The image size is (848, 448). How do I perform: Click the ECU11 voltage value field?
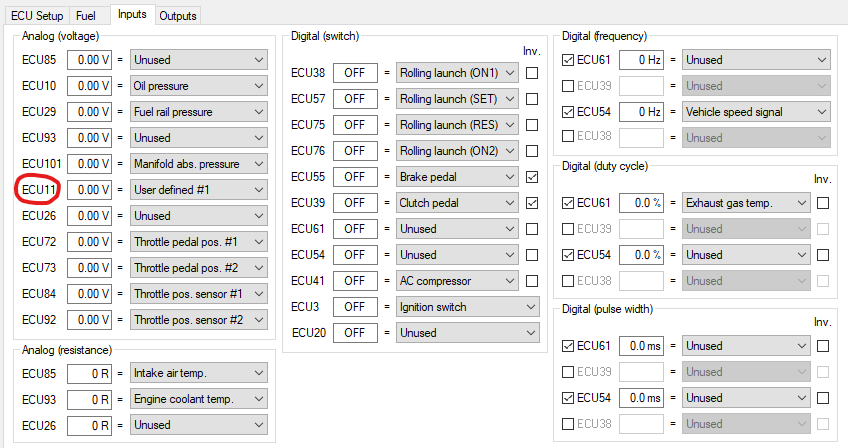coord(89,190)
